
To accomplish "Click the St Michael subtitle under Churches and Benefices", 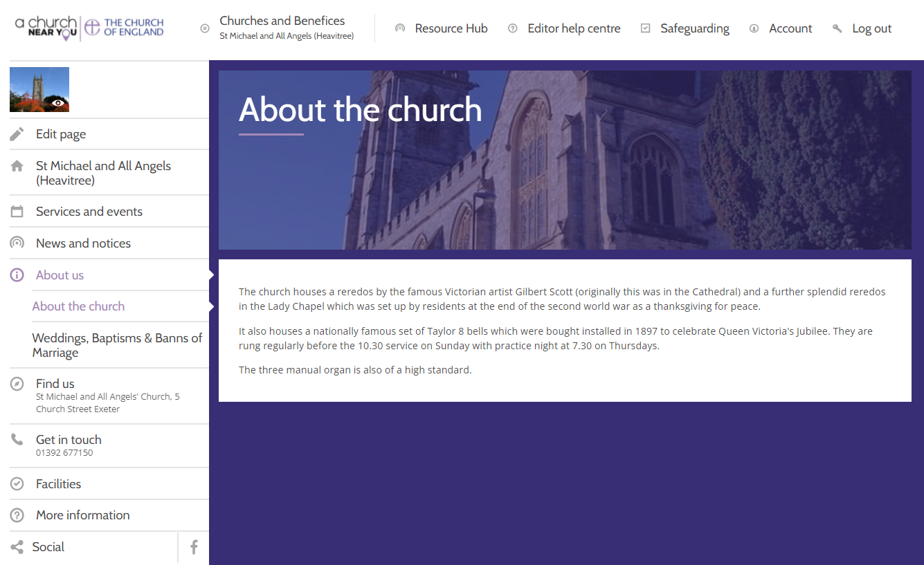I will (287, 36).
